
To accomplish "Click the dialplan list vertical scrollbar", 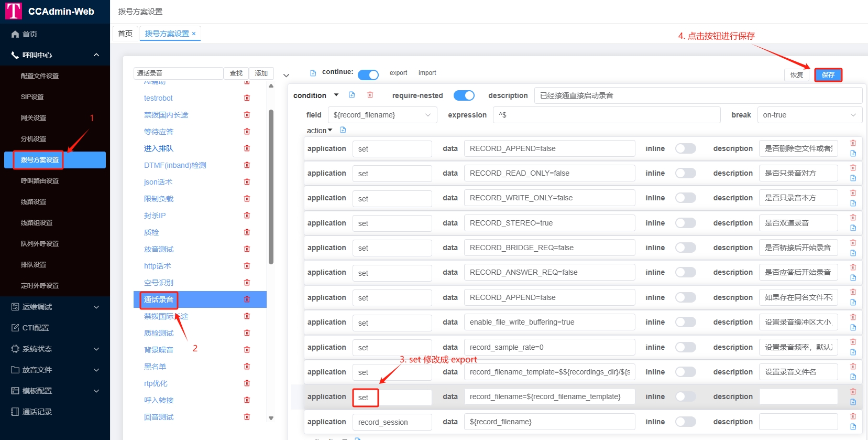I will [271, 186].
